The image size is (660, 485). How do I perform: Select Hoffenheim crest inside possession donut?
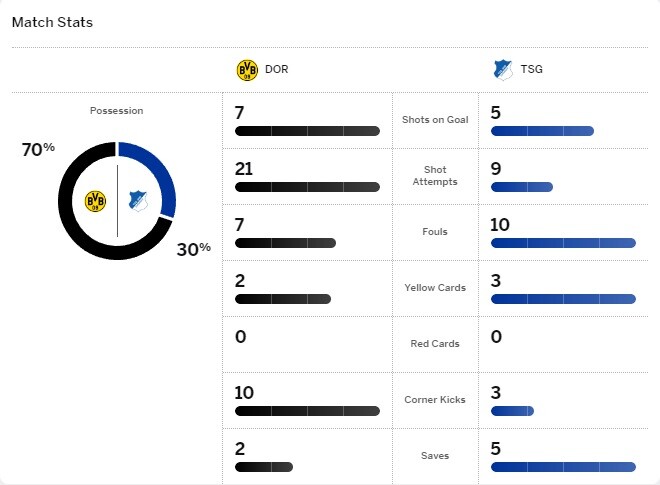[138, 201]
